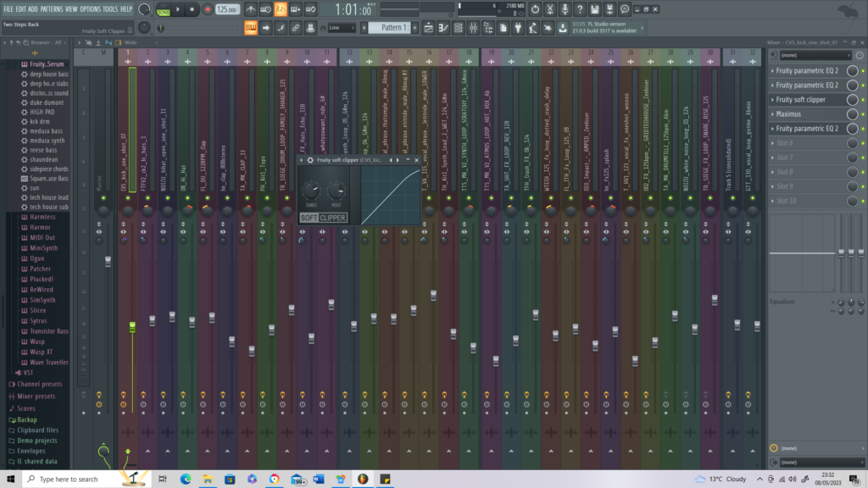Click the auto-scroll right arrow icon
Screen dimensions: 868x488
point(265,28)
